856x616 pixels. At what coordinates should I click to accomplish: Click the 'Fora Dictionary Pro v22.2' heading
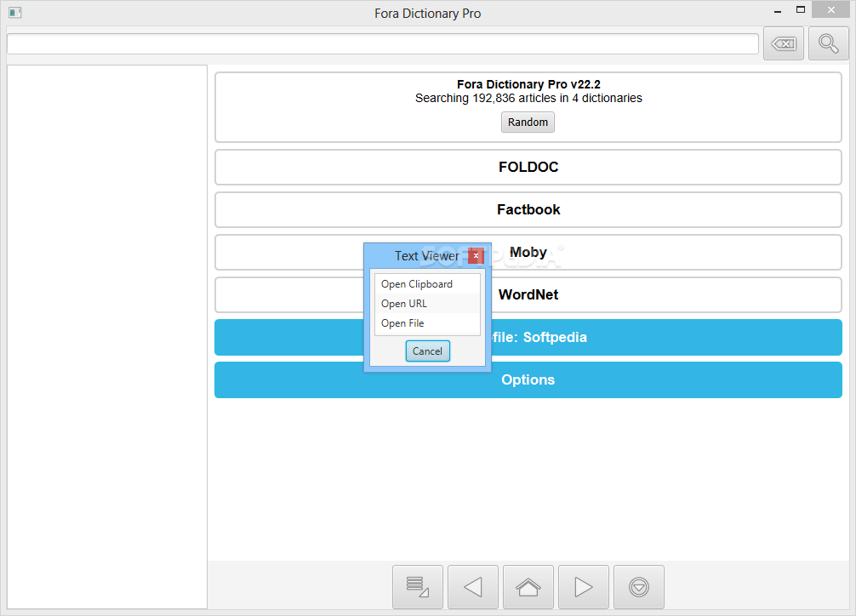coord(528,84)
